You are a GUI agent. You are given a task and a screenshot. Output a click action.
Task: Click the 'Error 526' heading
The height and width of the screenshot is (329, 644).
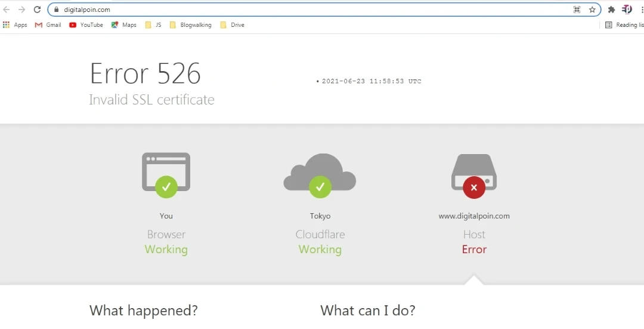145,73
